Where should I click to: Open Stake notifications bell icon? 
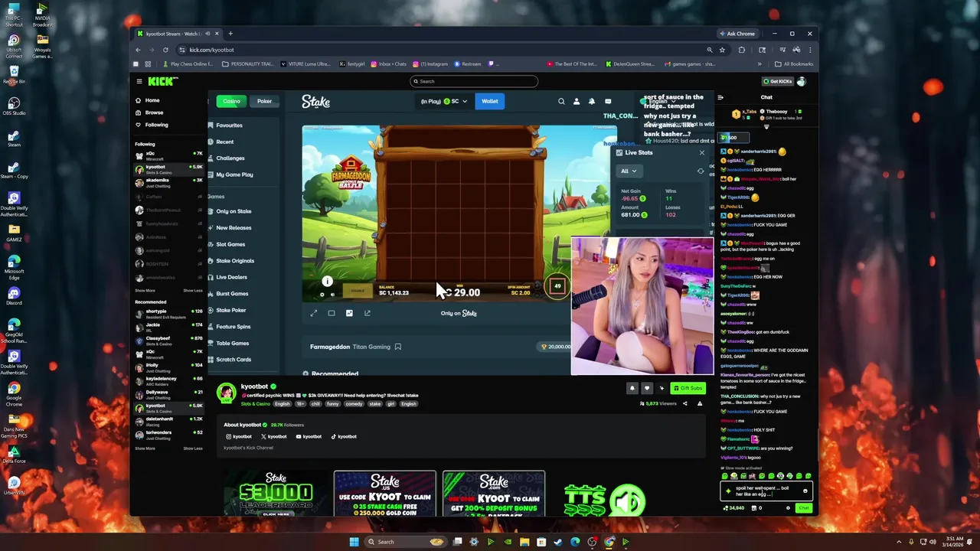tap(591, 101)
